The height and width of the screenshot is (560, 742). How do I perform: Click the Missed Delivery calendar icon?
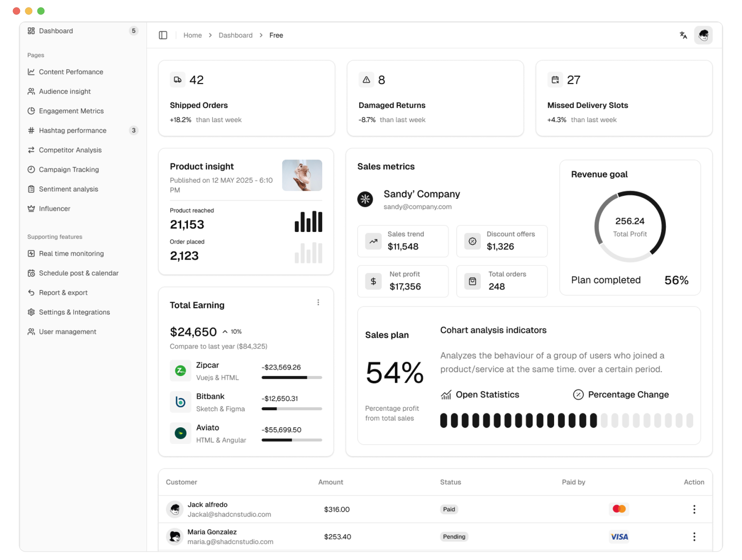point(555,80)
